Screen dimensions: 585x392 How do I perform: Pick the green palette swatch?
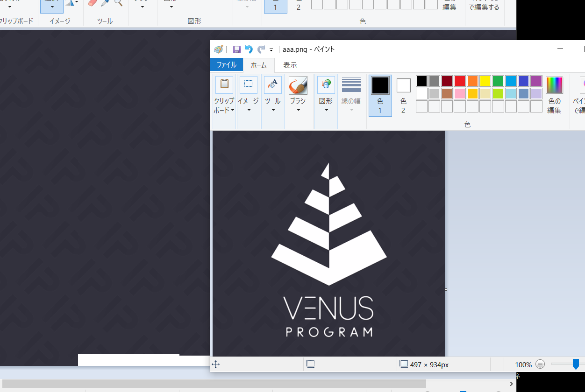coord(498,81)
